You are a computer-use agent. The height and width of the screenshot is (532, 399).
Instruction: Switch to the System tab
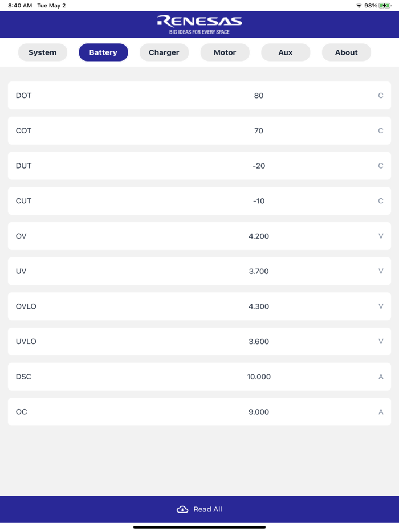[x=42, y=52]
